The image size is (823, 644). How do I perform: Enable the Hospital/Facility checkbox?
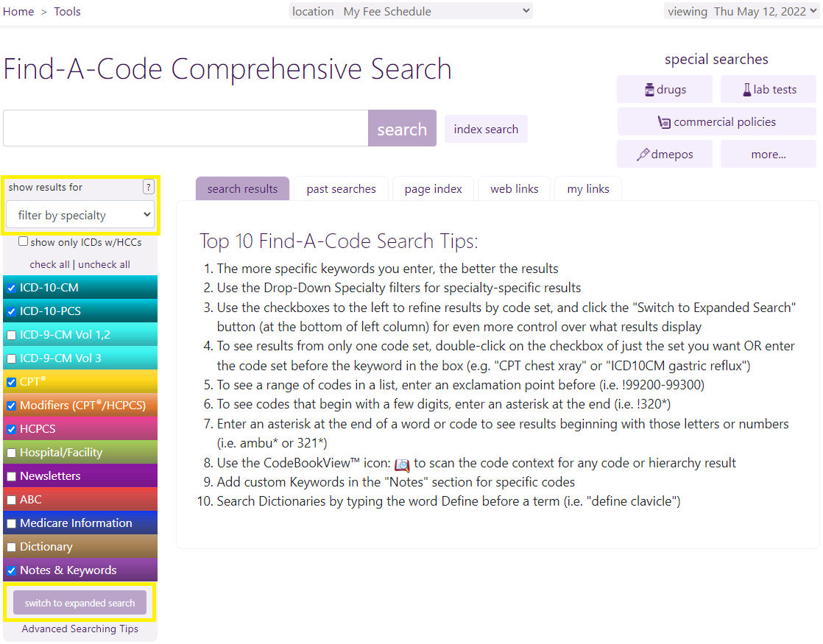click(x=12, y=453)
